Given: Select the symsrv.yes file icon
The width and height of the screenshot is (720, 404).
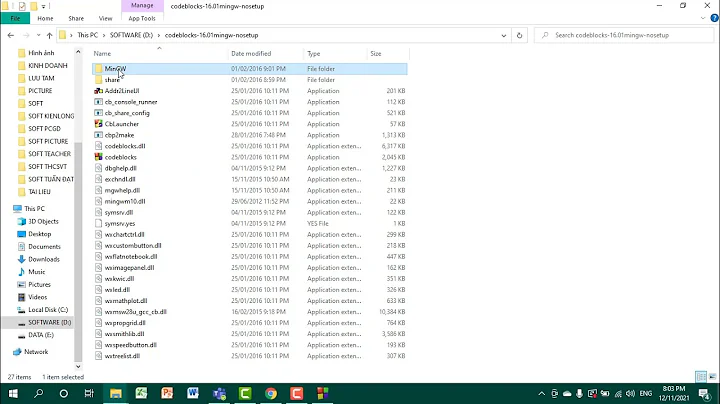Looking at the screenshot, I should [98, 224].
